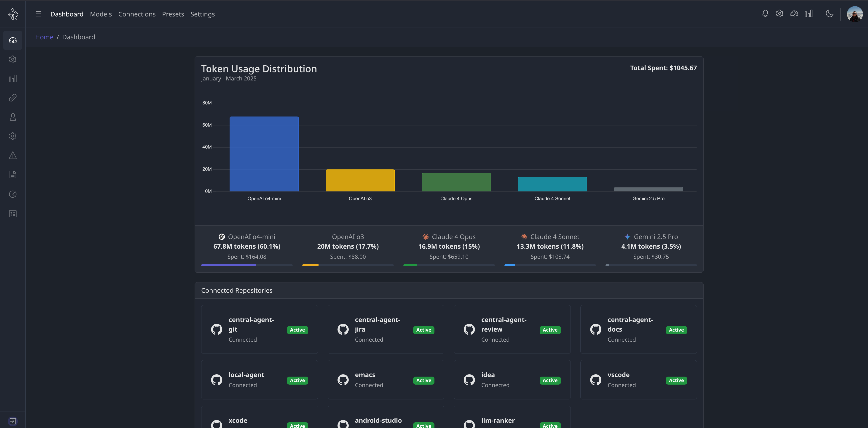The height and width of the screenshot is (428, 868).
Task: Open the sidebar pie chart icon
Action: (x=13, y=194)
